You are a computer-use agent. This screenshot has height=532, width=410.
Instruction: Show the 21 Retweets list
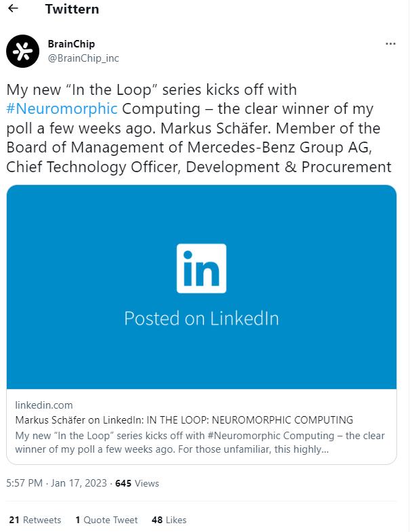(35, 520)
